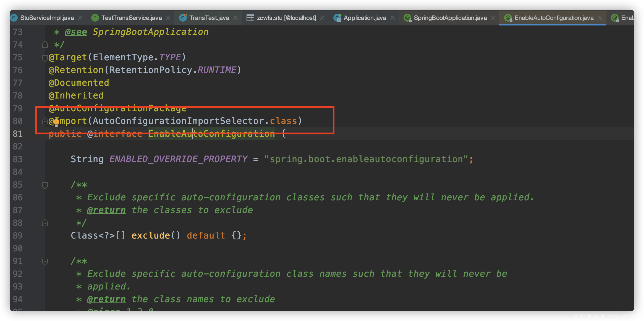Click the TransTest.java tab icon
This screenshot has height=321, width=644.
click(183, 18)
